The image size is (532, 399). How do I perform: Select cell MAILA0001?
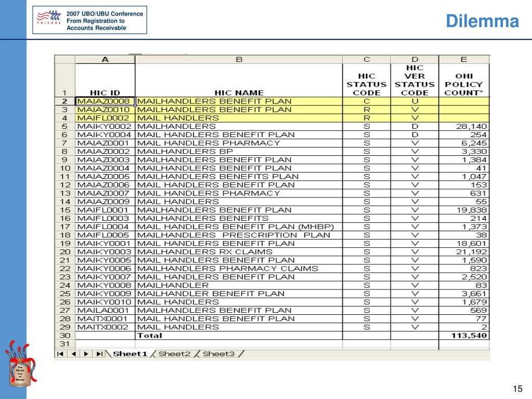click(105, 311)
